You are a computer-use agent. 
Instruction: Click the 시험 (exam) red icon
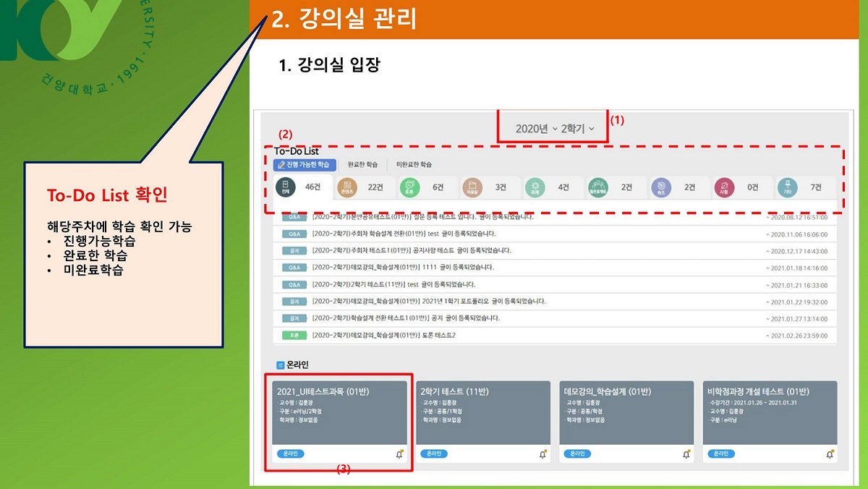723,187
